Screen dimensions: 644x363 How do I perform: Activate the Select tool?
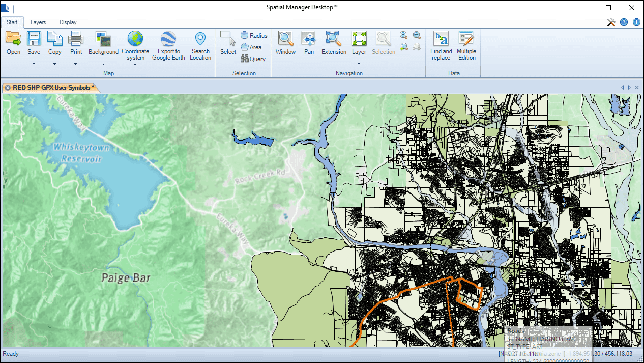click(228, 43)
